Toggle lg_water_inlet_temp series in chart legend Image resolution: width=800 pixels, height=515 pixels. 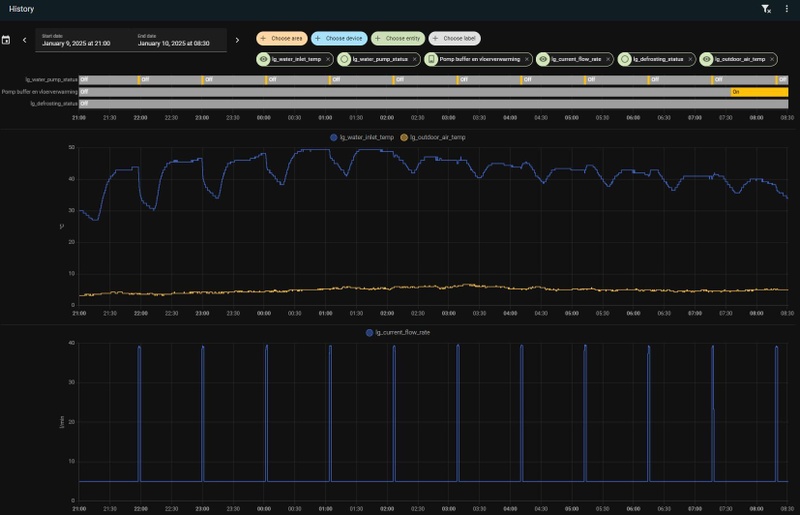(362, 136)
